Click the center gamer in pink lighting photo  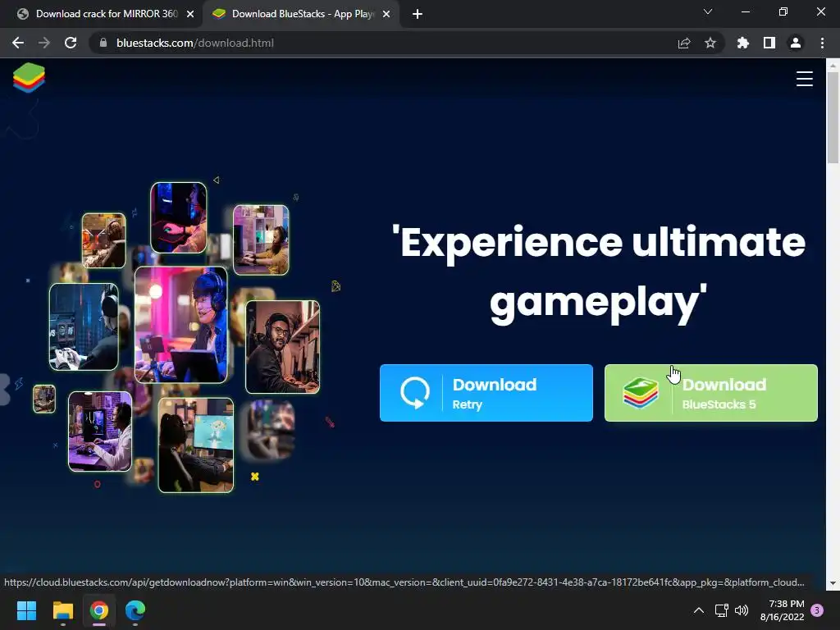[181, 325]
